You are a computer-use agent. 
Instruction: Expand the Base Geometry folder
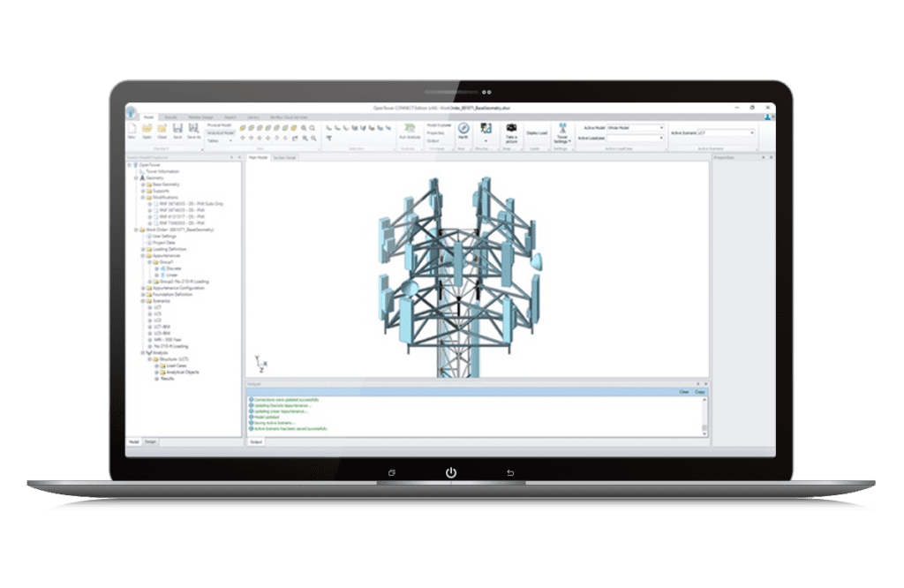pyautogui.click(x=143, y=185)
